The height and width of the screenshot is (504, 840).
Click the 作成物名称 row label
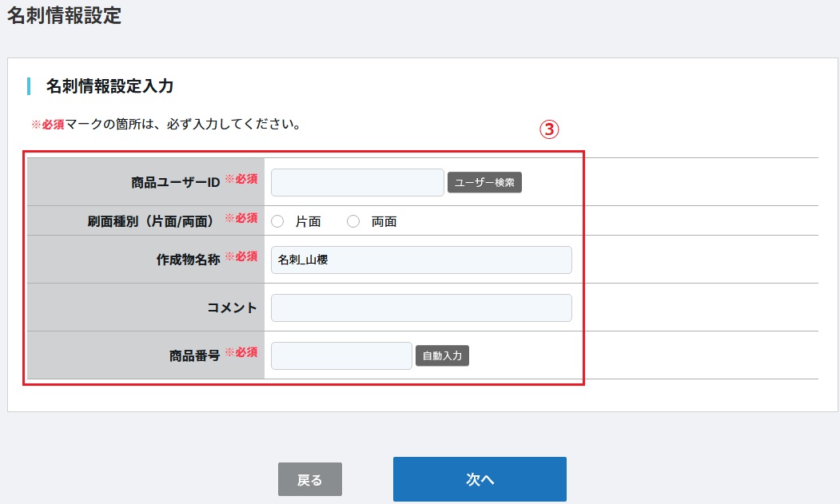click(x=188, y=260)
